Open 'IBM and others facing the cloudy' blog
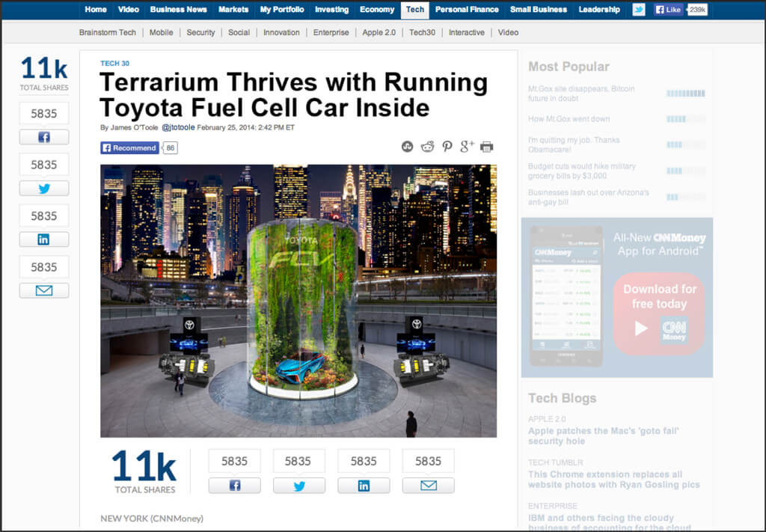Viewport: 766px width, 532px height. (x=609, y=522)
